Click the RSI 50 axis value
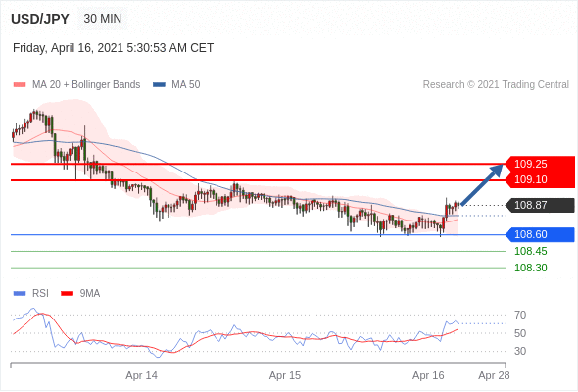The width and height of the screenshot is (578, 392). click(x=520, y=333)
